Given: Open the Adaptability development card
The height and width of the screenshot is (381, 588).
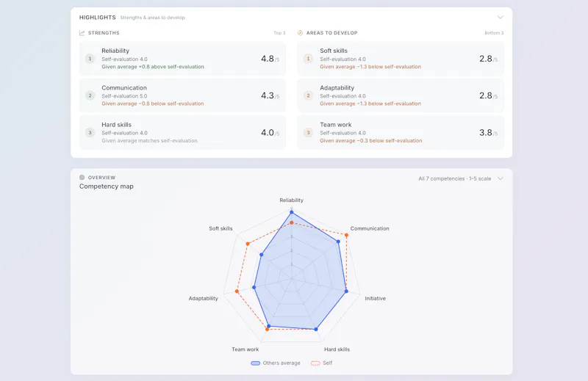Looking at the screenshot, I should pos(401,95).
